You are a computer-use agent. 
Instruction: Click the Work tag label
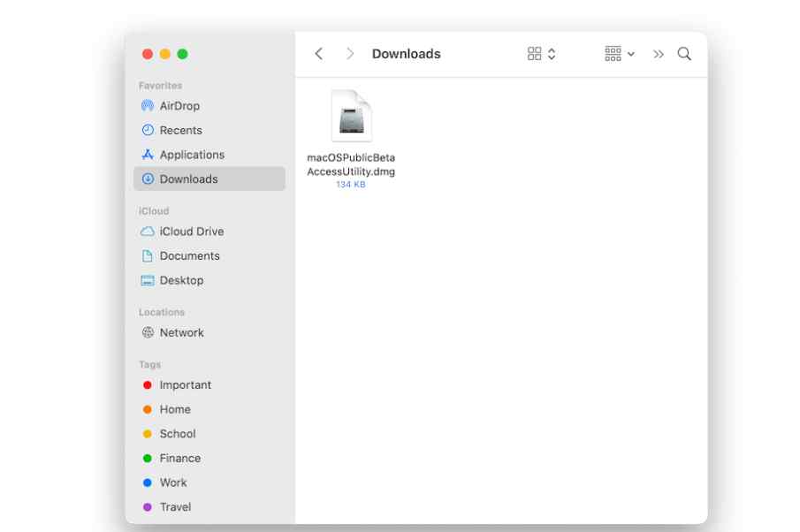pyautogui.click(x=173, y=483)
